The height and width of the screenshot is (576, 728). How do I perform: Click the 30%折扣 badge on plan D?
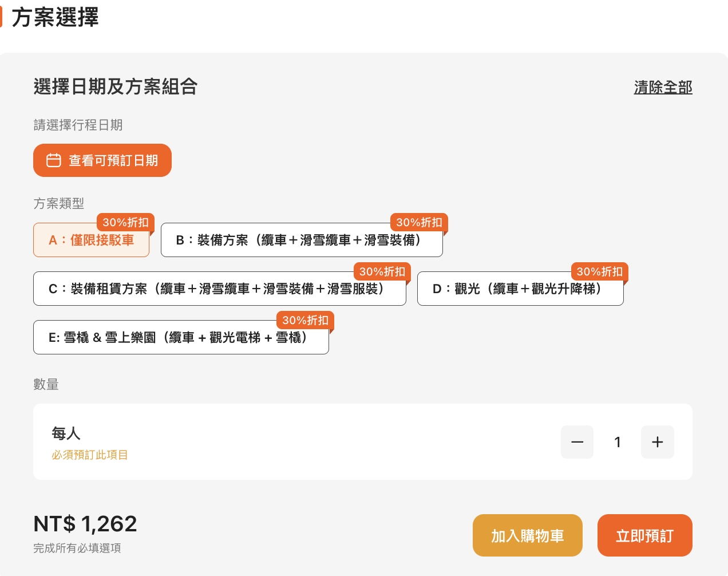[x=599, y=271]
